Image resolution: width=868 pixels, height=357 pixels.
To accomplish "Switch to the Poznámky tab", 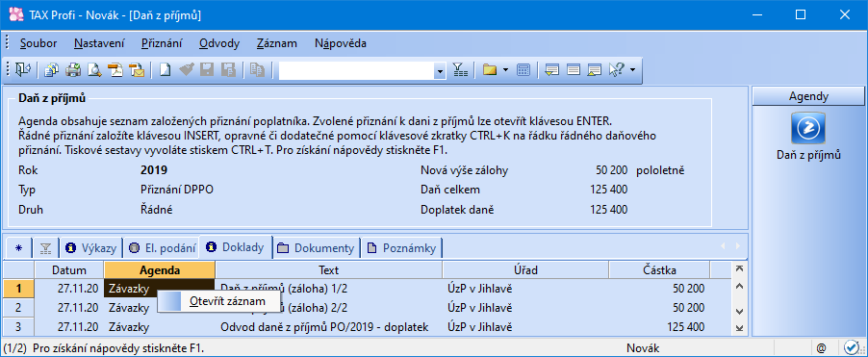I will coord(401,248).
